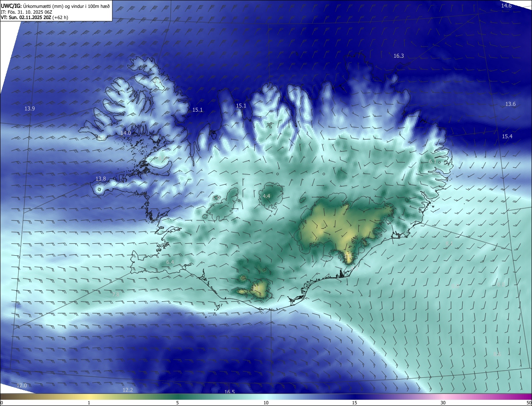The width and height of the screenshot is (532, 406).
Task: Click the map value label 8.1
Action: pyautogui.click(x=449, y=243)
